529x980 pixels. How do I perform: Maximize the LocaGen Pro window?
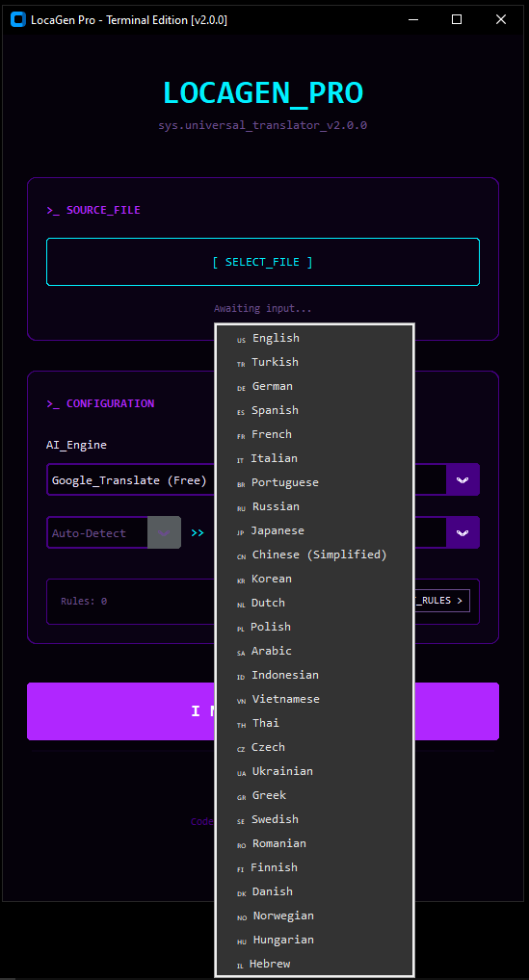[457, 20]
